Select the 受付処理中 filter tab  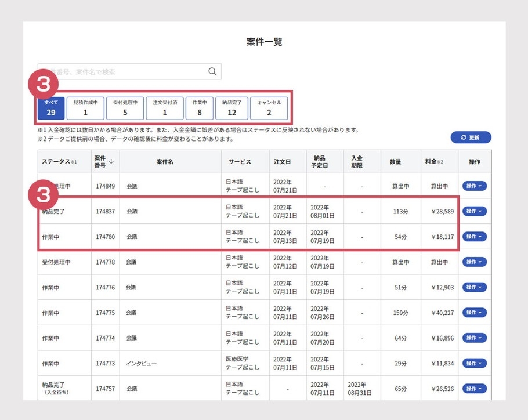[x=125, y=108]
